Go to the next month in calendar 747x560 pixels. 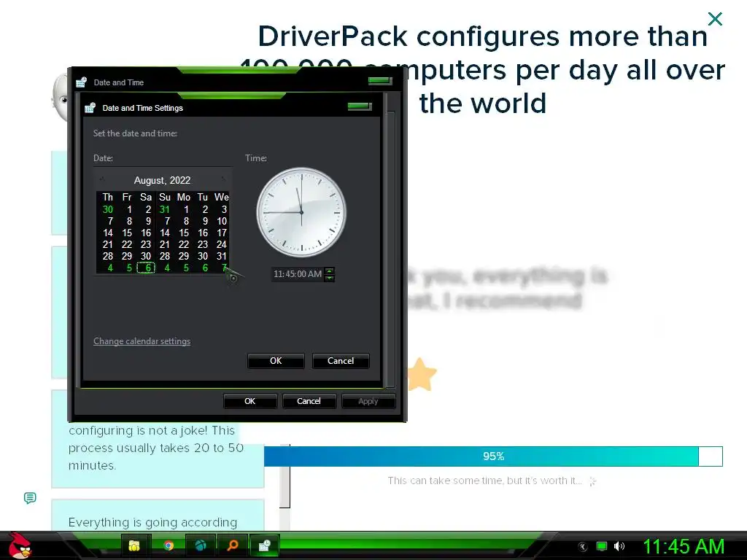pyautogui.click(x=223, y=179)
